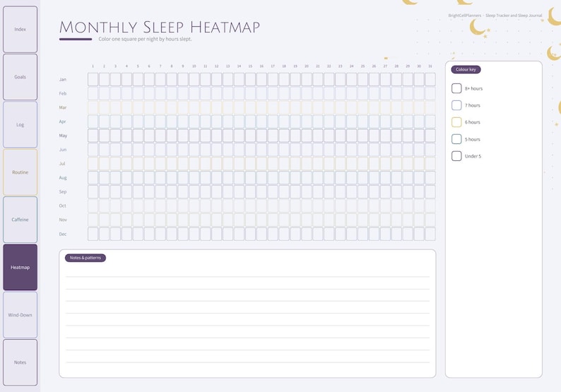Fill the Dec square for day 25

[362, 234]
